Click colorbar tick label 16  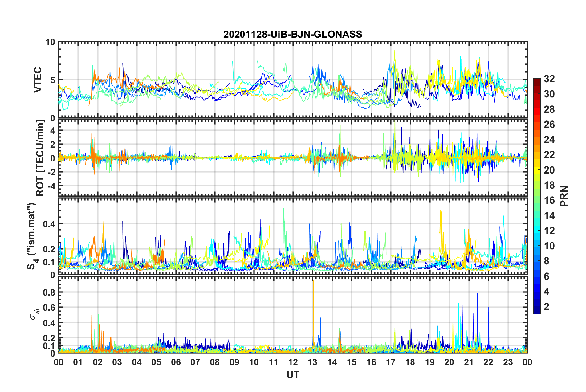click(549, 200)
